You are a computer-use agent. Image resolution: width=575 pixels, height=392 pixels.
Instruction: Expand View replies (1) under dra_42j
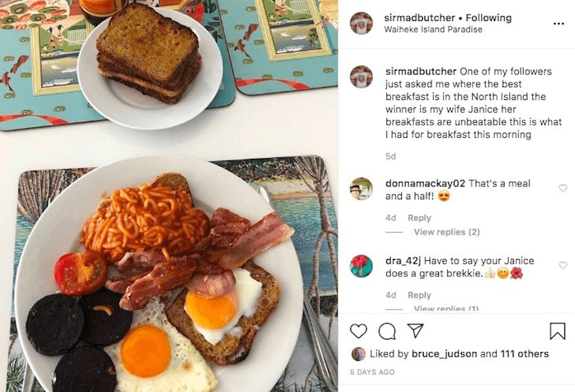click(x=446, y=308)
